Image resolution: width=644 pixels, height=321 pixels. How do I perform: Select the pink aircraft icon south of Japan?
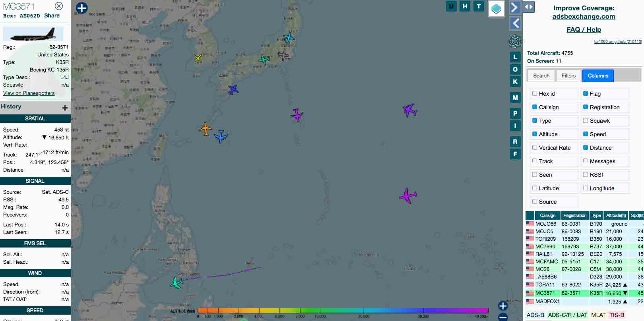point(297,115)
